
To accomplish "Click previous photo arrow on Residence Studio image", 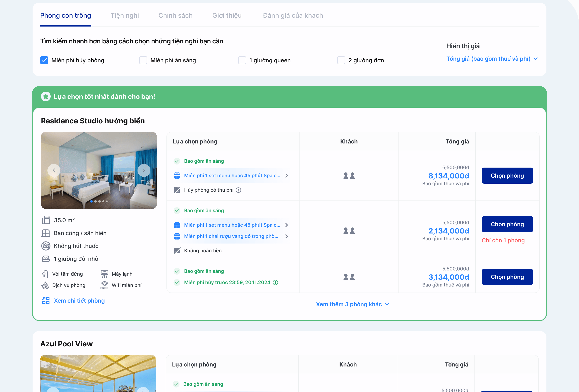I will [54, 171].
